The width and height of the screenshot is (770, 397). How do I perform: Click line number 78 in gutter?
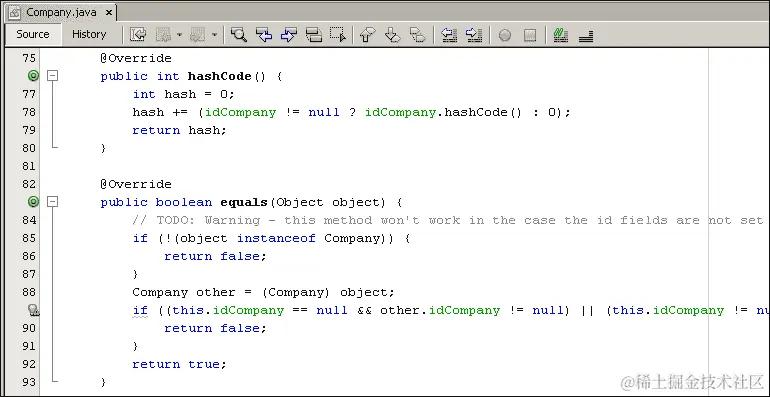(x=29, y=112)
